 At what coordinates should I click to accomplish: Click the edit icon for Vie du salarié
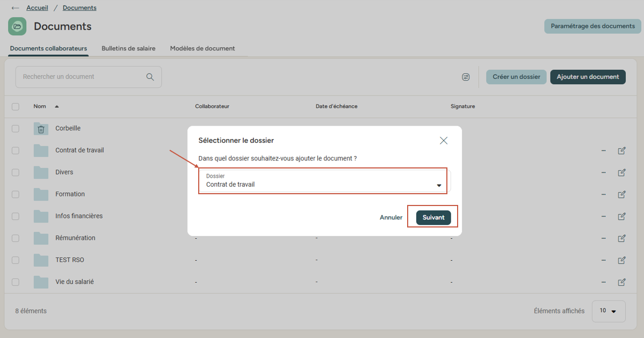click(x=621, y=282)
